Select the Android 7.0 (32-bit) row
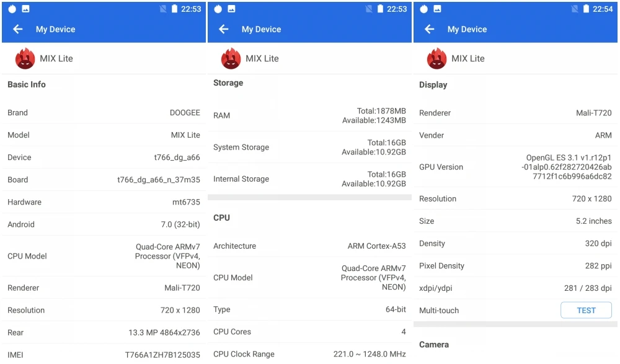Screen dimensions: 620x364 104,224
